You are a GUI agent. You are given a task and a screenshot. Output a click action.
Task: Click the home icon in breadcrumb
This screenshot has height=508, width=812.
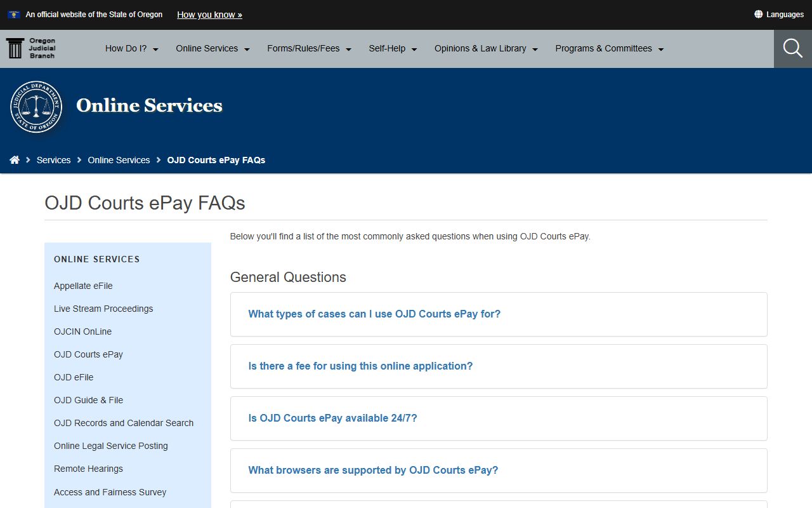point(15,160)
